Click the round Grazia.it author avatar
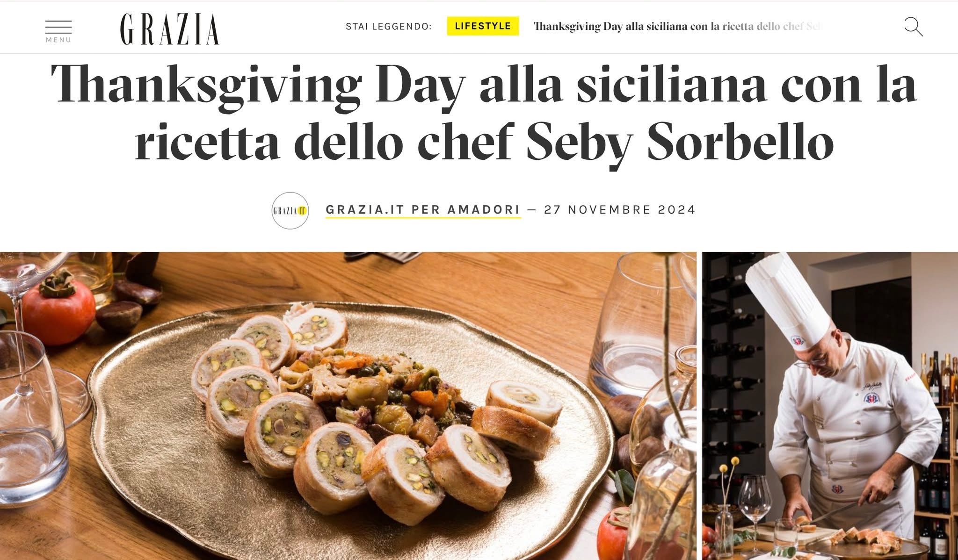This screenshot has height=560, width=958. pos(290,210)
